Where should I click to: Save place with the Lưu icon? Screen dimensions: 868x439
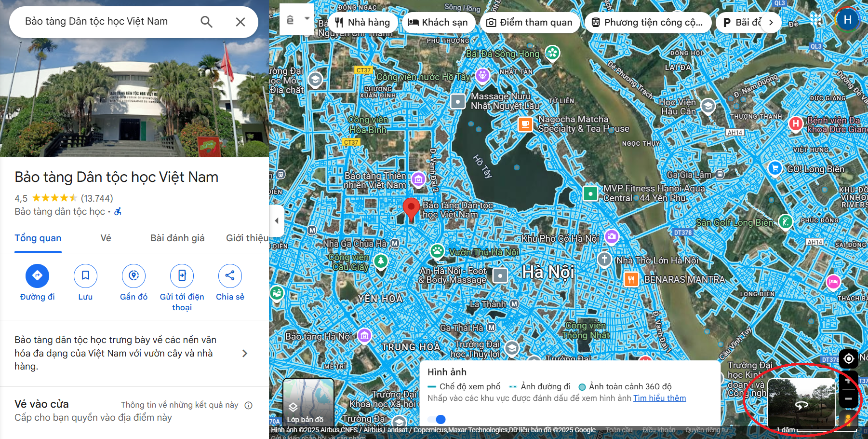click(x=85, y=275)
